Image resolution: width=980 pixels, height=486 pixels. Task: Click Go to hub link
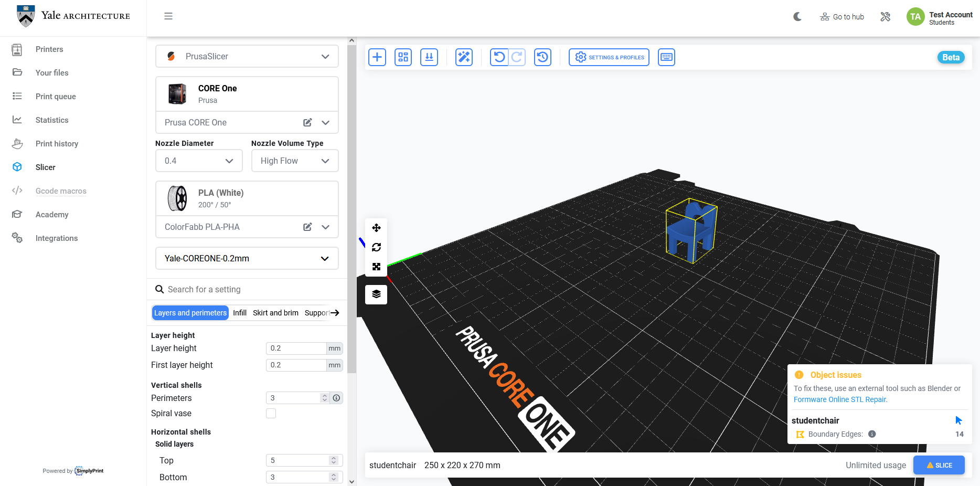tap(842, 17)
